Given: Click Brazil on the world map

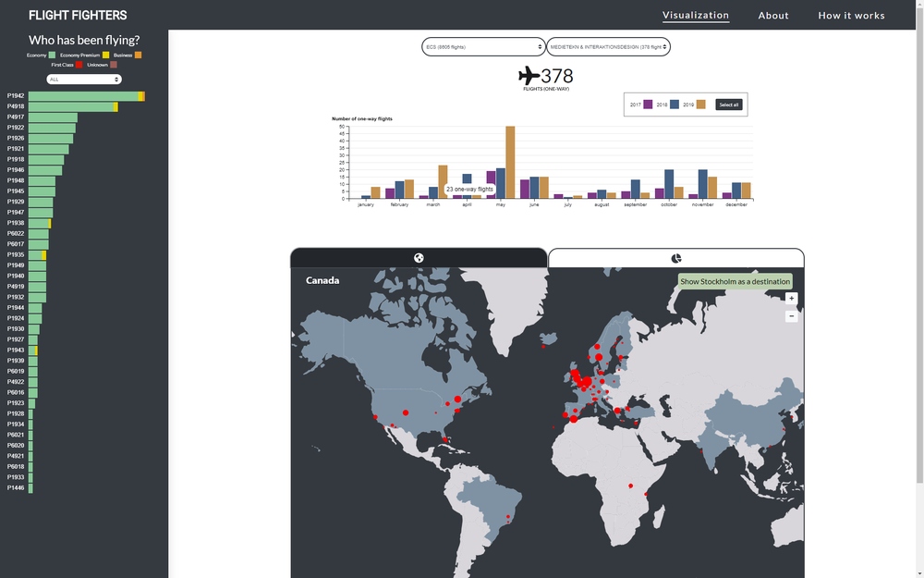Looking at the screenshot, I should pyautogui.click(x=489, y=504).
